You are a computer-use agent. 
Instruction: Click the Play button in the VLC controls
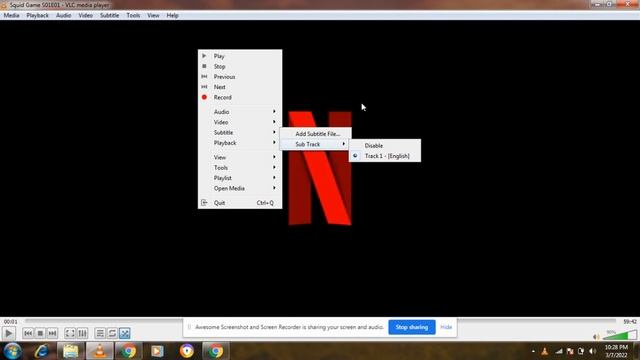pos(9,333)
